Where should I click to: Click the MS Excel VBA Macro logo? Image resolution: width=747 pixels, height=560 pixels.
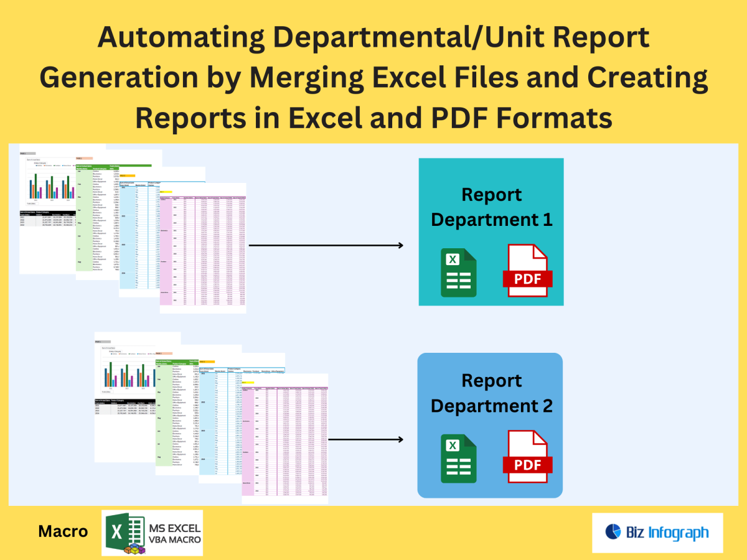coord(151,533)
